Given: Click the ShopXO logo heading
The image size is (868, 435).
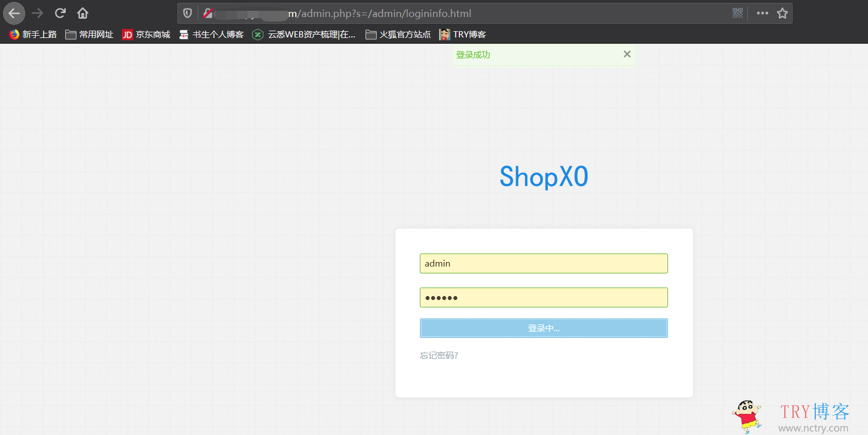Looking at the screenshot, I should click(x=544, y=176).
